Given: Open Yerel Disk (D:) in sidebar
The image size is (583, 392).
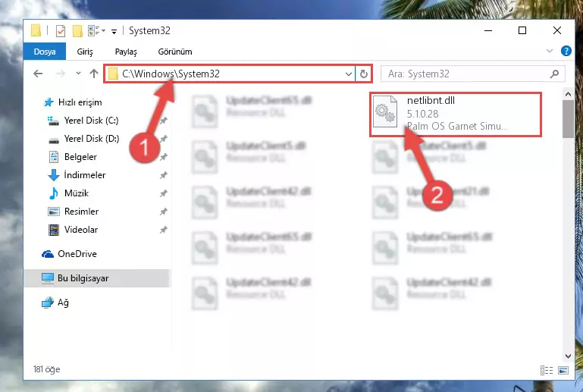Looking at the screenshot, I should (92, 139).
